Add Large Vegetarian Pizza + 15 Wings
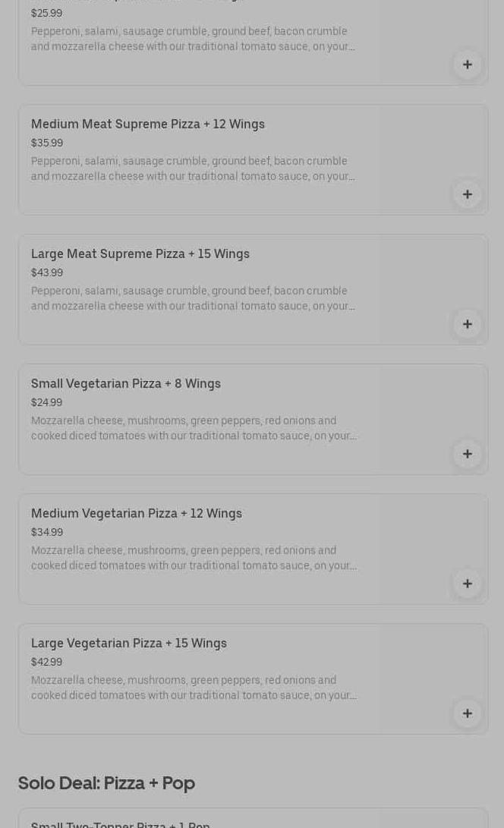Screen dimensions: 504x828 coord(467,713)
